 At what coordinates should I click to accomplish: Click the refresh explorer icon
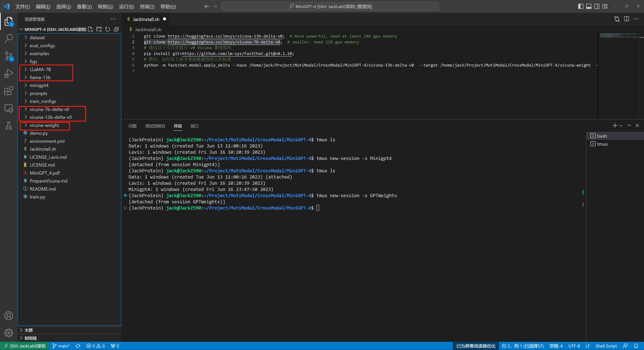coord(108,30)
